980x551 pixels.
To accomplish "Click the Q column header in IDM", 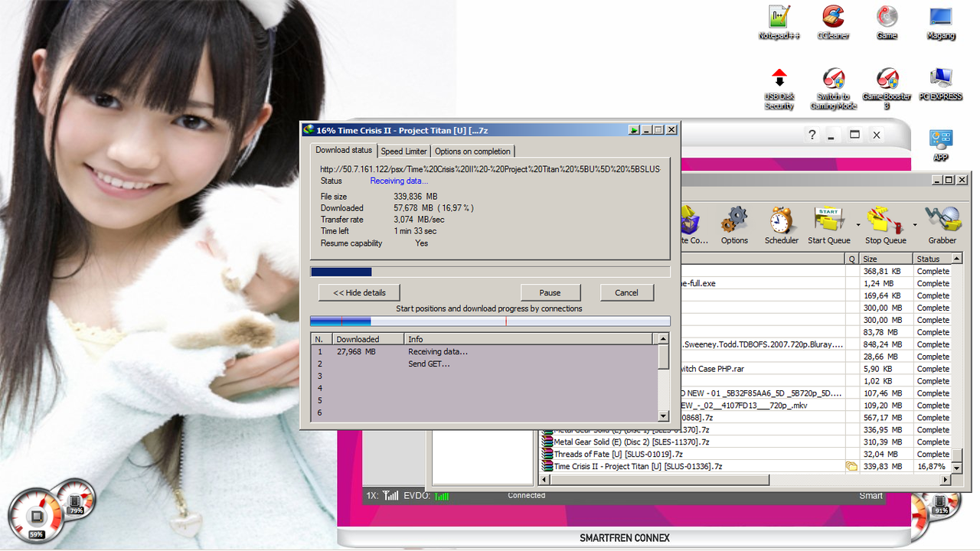I will tap(852, 259).
